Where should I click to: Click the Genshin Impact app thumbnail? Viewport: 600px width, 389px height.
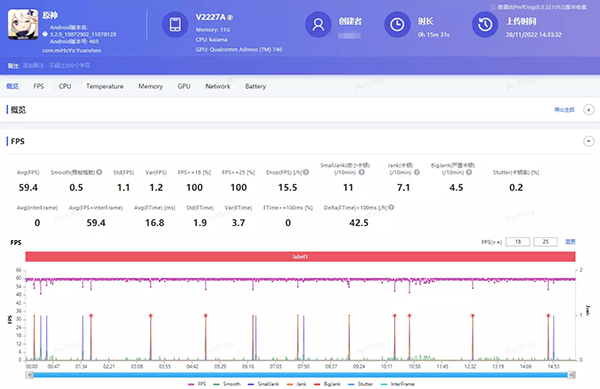point(23,24)
